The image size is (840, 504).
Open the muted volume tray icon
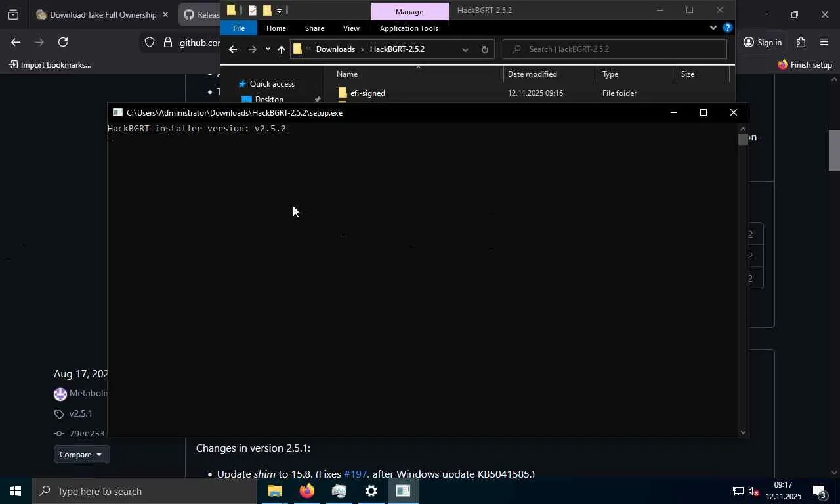pyautogui.click(x=753, y=491)
